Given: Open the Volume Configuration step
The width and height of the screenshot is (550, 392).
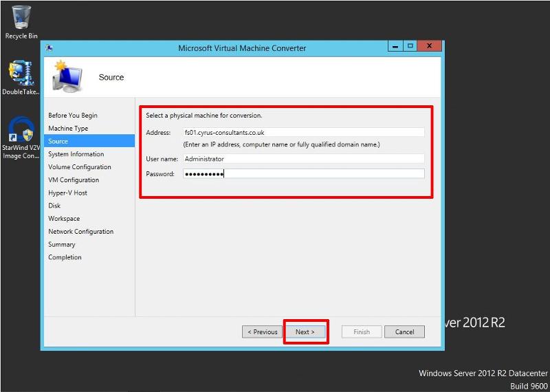Looking at the screenshot, I should click(x=80, y=167).
